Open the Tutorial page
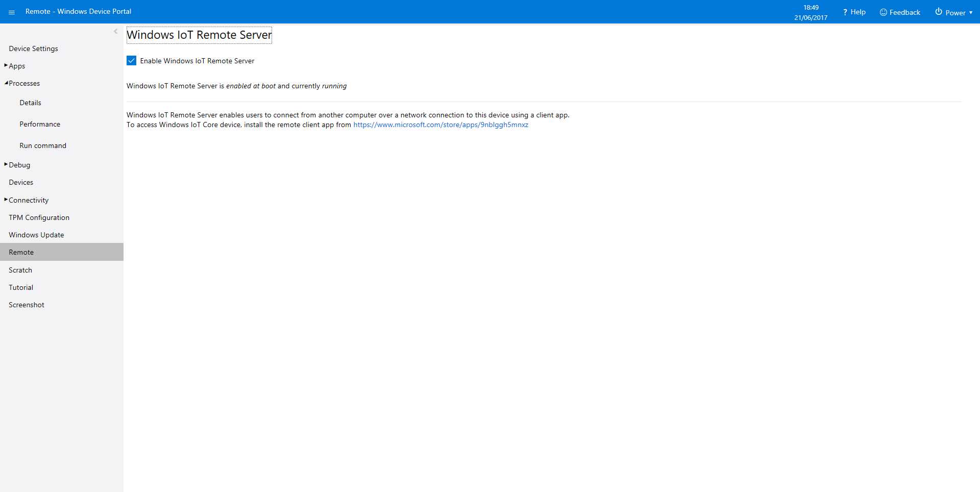Image resolution: width=980 pixels, height=492 pixels. coord(21,287)
